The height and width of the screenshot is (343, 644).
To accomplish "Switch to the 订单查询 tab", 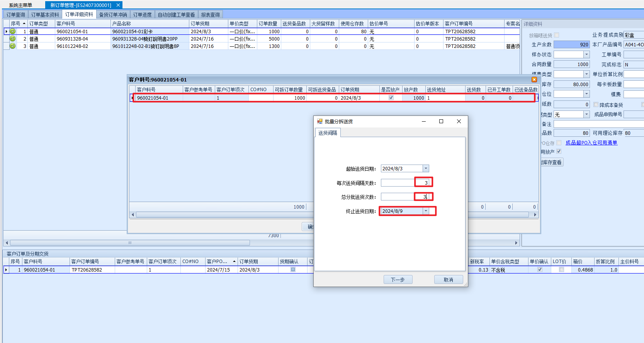I will 15,15.
